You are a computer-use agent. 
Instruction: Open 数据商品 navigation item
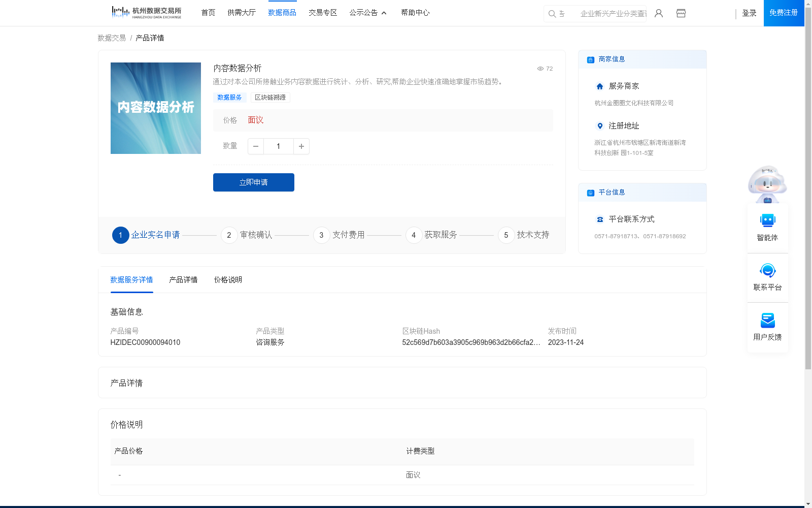(x=282, y=13)
